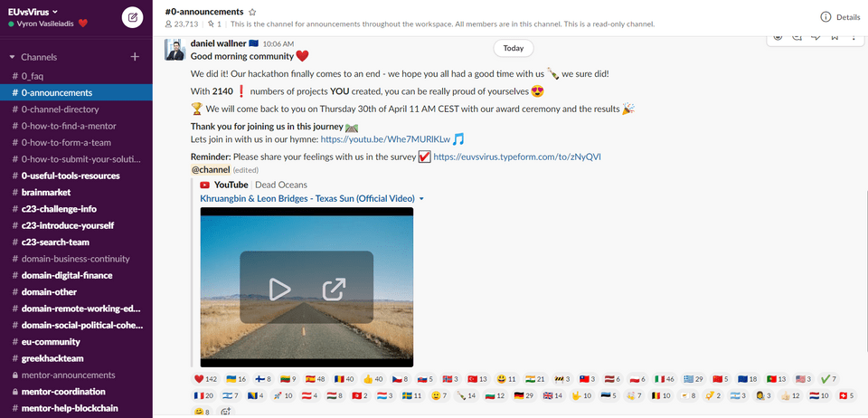Open video in new window icon
Viewport: 868px width, 418px height.
pyautogui.click(x=334, y=289)
